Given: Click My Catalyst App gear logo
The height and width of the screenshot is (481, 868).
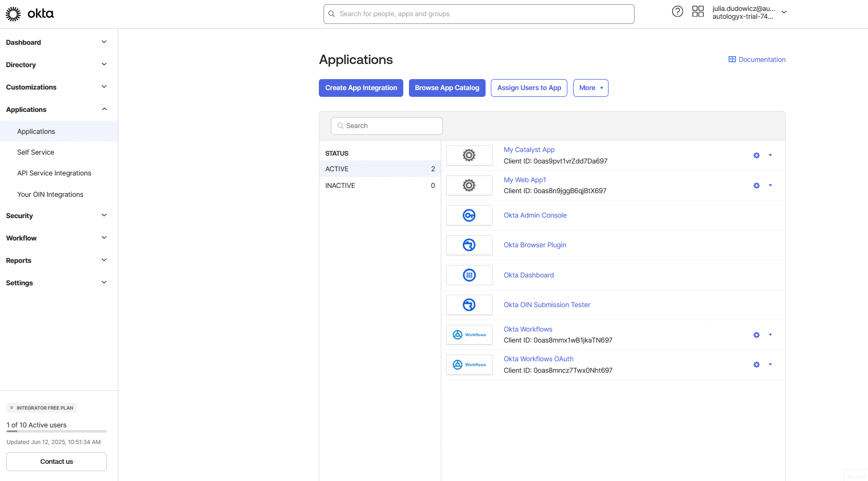Looking at the screenshot, I should coord(469,155).
